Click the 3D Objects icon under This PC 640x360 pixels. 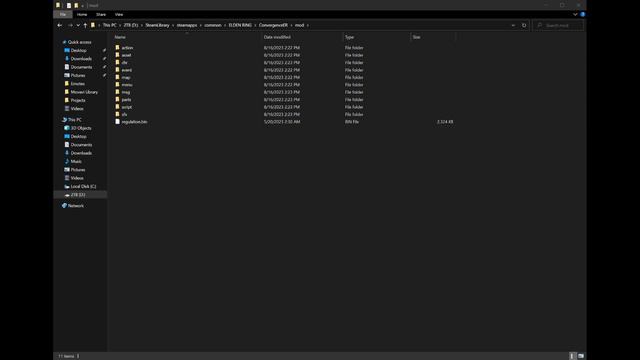click(67, 128)
